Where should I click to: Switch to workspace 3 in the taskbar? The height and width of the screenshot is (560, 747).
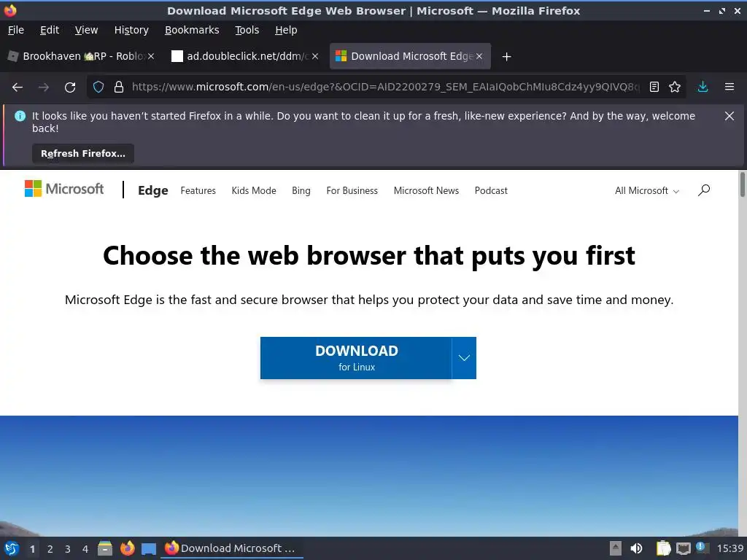tap(68, 549)
